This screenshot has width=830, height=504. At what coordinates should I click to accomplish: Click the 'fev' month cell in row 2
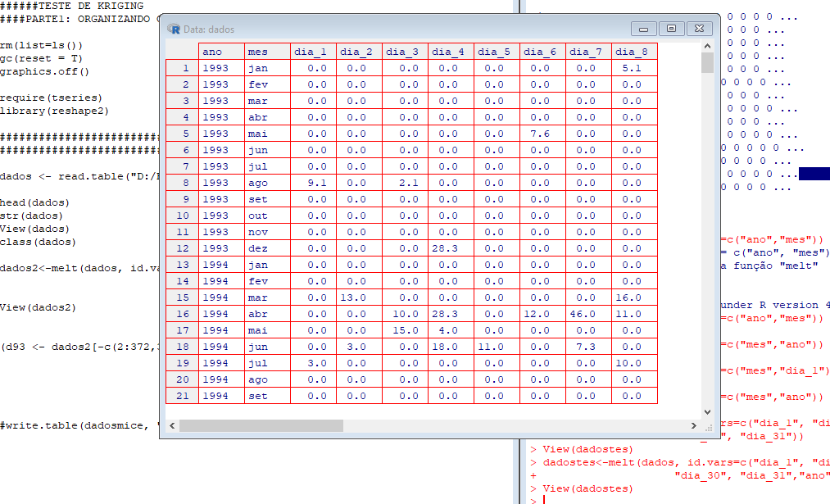pos(267,84)
